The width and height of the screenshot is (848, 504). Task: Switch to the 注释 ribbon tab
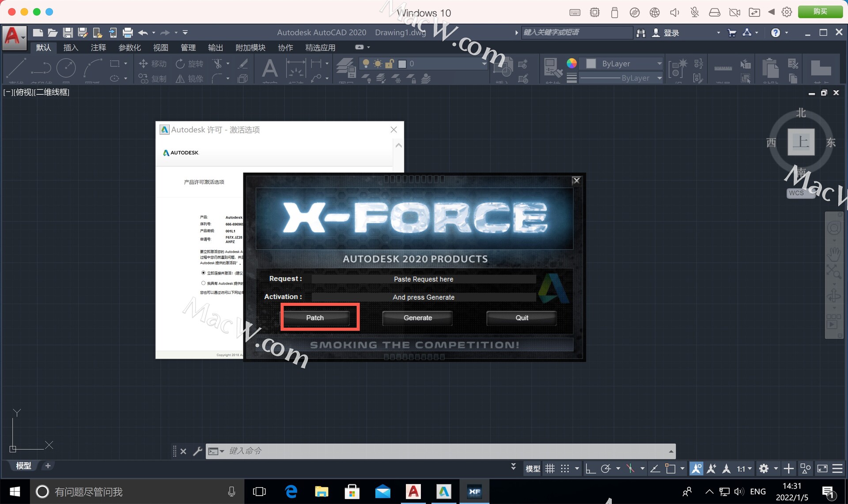(x=98, y=48)
